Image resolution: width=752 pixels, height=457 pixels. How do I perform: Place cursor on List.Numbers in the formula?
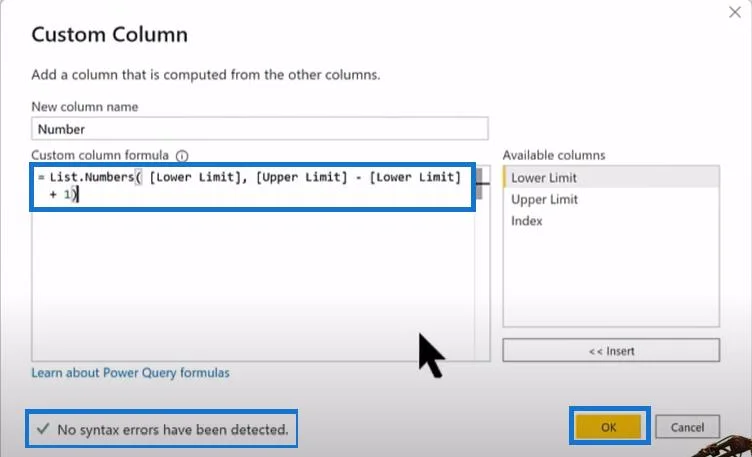[x=92, y=177]
